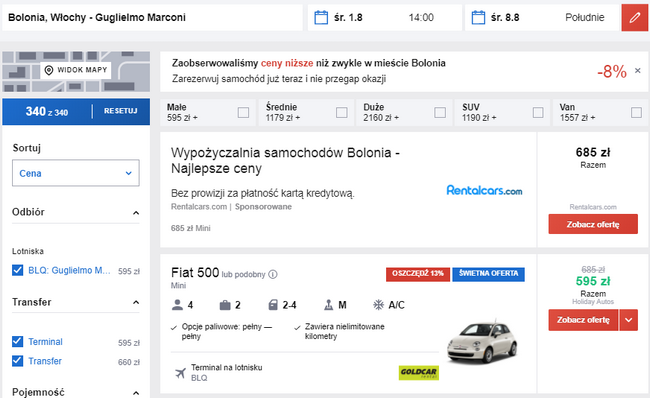Click the 685 zł Mini text in ad

tap(191, 228)
